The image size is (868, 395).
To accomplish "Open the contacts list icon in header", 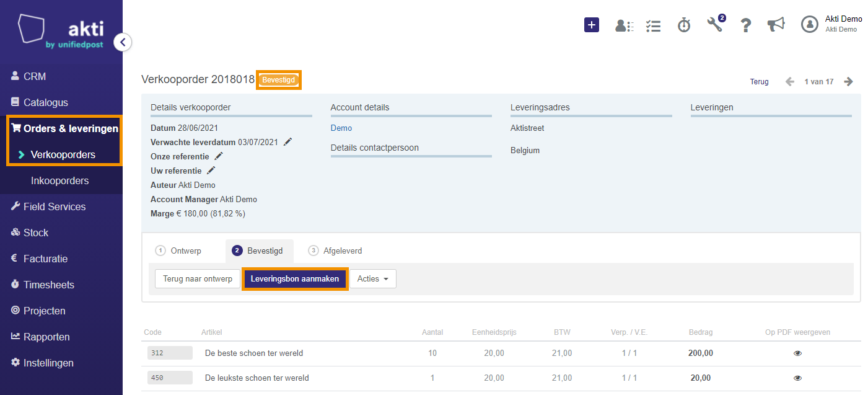I will click(624, 25).
